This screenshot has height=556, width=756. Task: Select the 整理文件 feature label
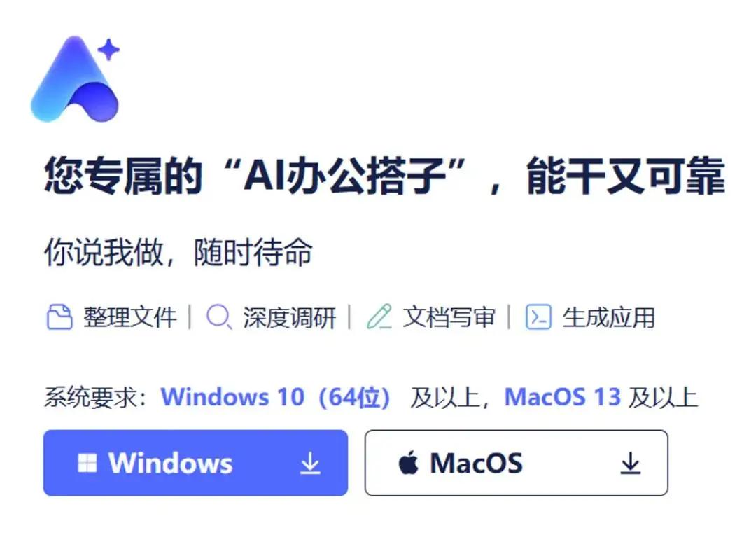pyautogui.click(x=130, y=317)
